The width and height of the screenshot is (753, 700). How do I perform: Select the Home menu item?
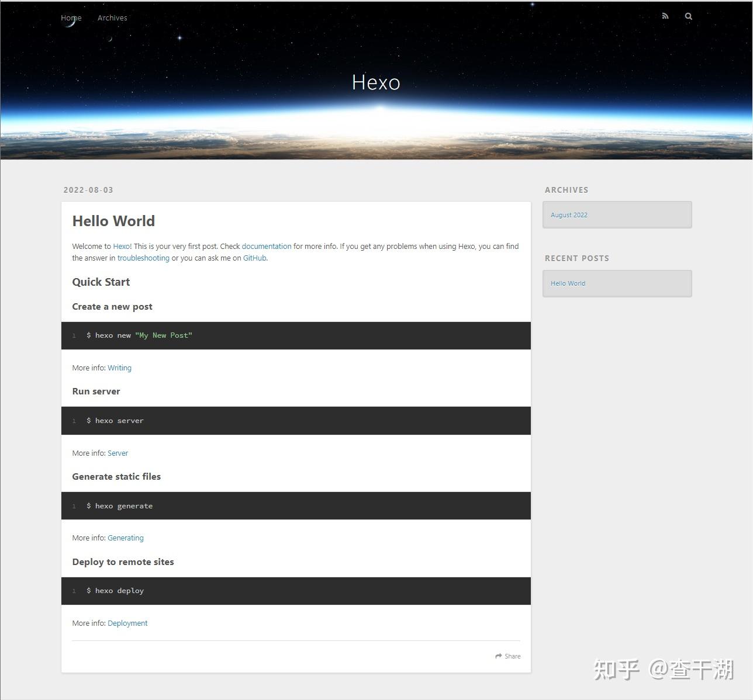pyautogui.click(x=71, y=18)
